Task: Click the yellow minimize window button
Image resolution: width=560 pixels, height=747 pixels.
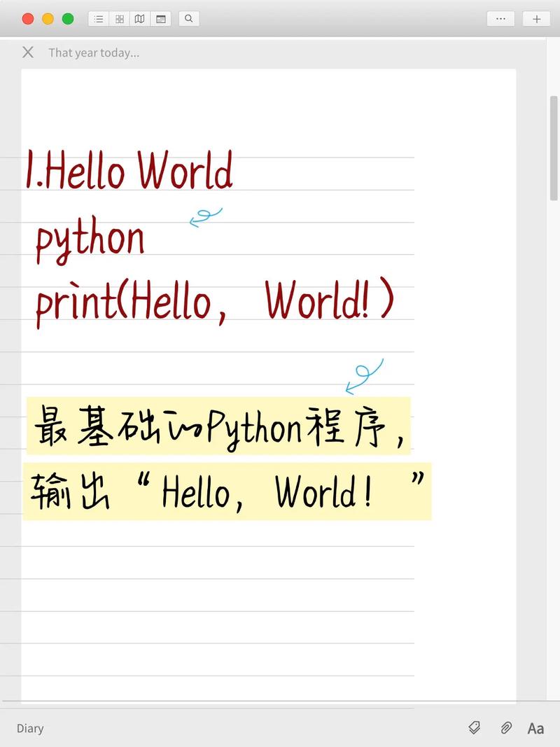Action: 48,19
